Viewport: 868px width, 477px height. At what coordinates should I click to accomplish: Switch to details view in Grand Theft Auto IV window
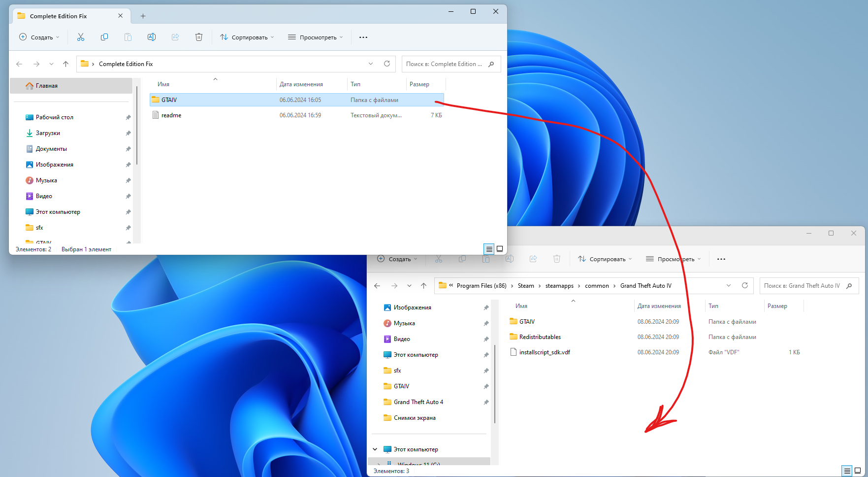click(847, 471)
